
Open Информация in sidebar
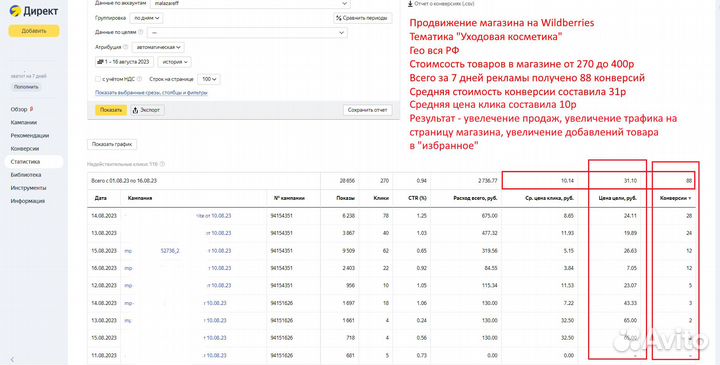28,201
